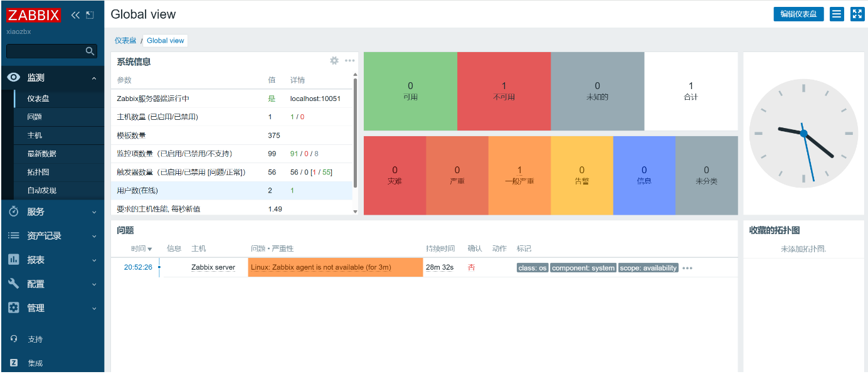
Task: Click the 严重 severity tile
Action: (x=457, y=175)
